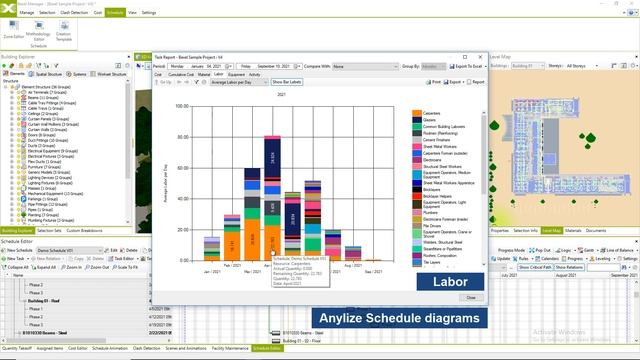Click the Gantt view icon
Viewport: 640px width, 360px height.
pos(580,250)
